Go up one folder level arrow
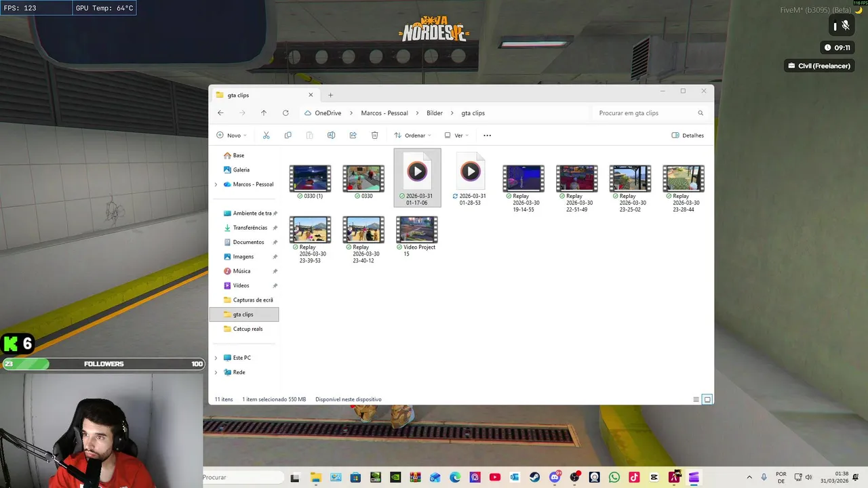Screen dimensions: 868x488 [x=264, y=113]
